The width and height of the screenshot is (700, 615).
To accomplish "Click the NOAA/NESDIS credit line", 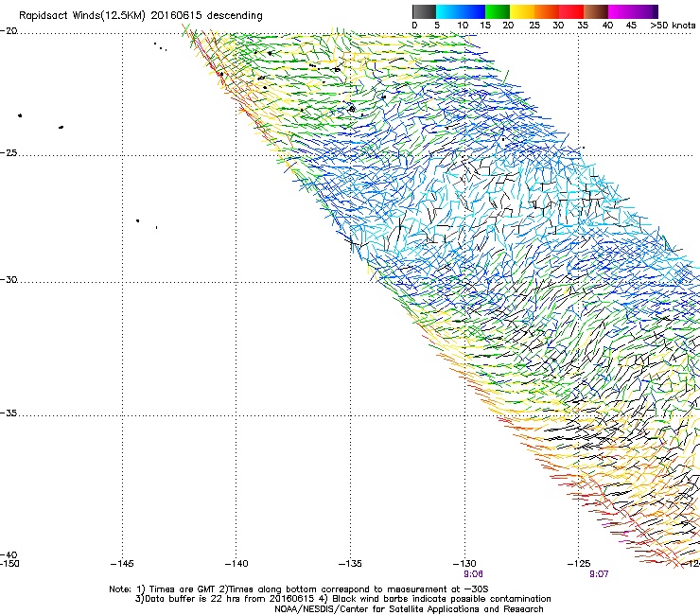I will point(409,609).
